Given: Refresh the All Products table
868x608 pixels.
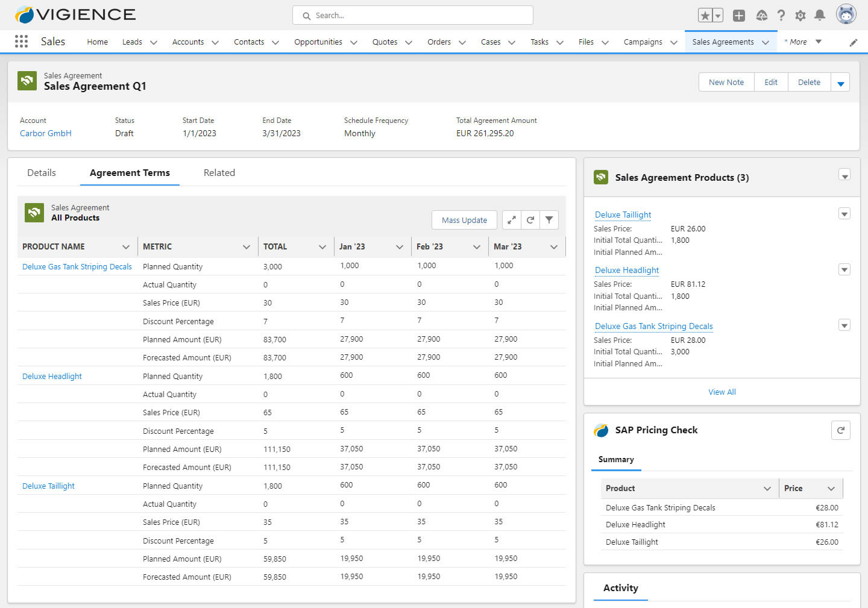Looking at the screenshot, I should click(x=530, y=220).
